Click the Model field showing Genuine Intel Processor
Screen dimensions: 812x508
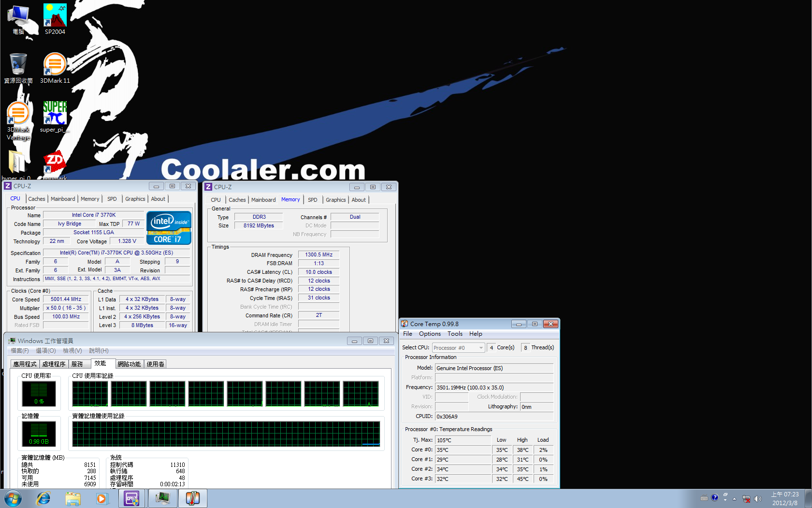coord(494,368)
